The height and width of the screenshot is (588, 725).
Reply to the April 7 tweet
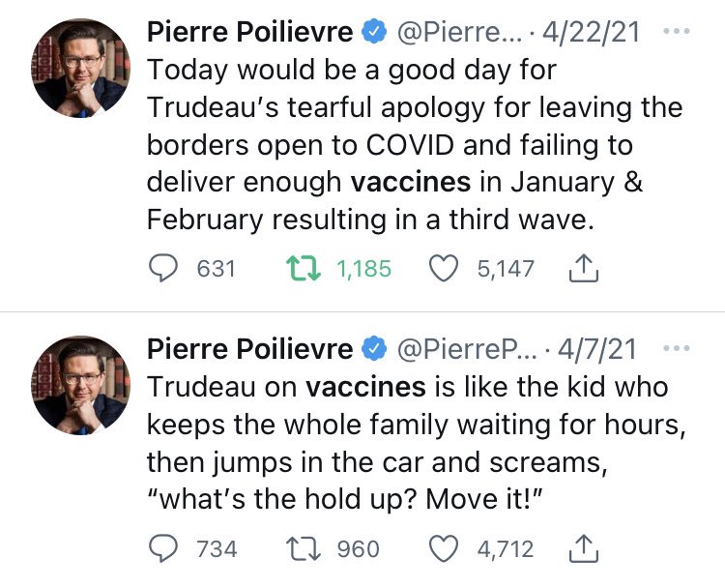coord(165,548)
